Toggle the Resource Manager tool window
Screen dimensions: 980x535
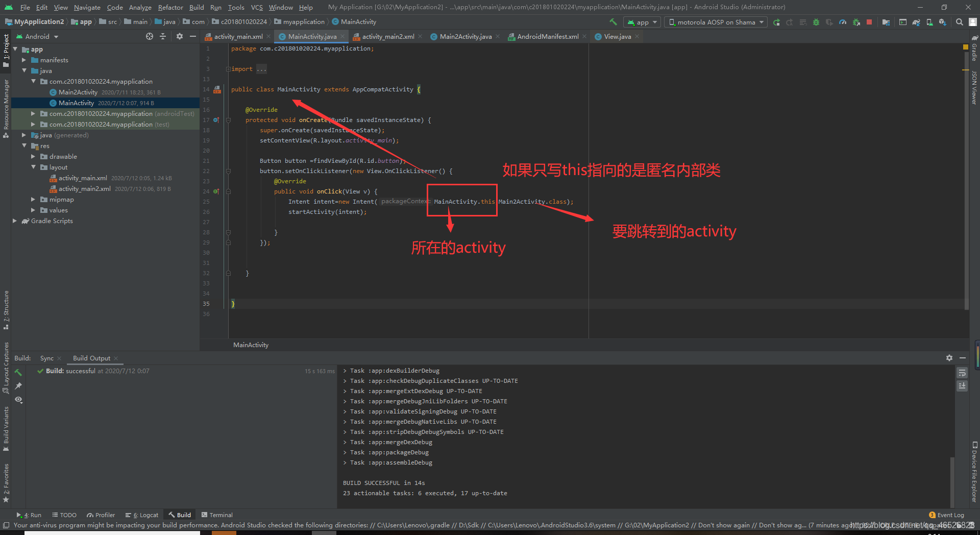point(6,109)
